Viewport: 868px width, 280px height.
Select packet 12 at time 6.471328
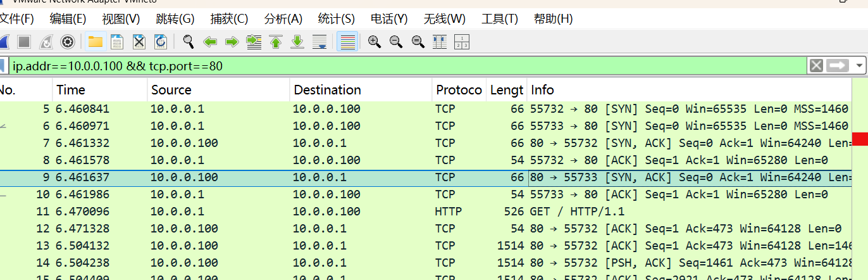coord(425,229)
